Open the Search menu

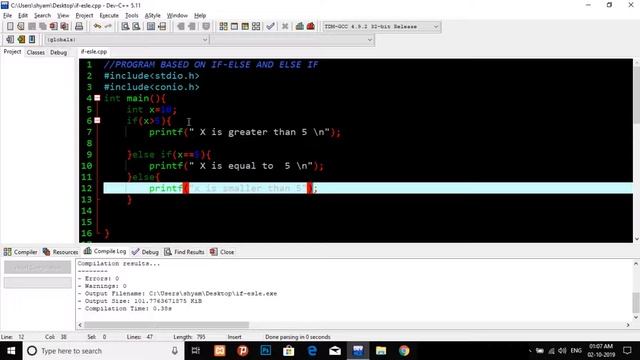(42, 16)
